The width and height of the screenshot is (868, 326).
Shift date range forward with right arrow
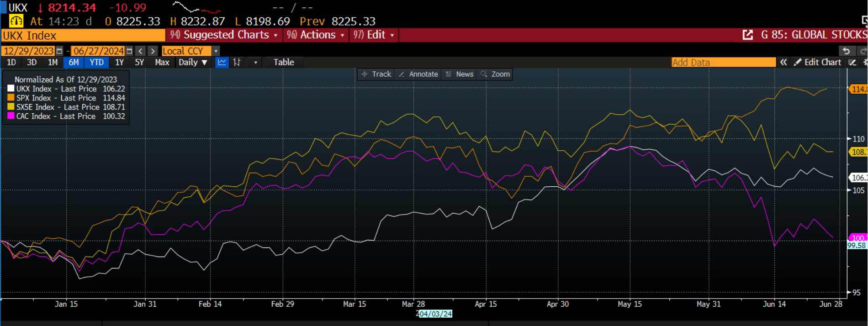153,51
